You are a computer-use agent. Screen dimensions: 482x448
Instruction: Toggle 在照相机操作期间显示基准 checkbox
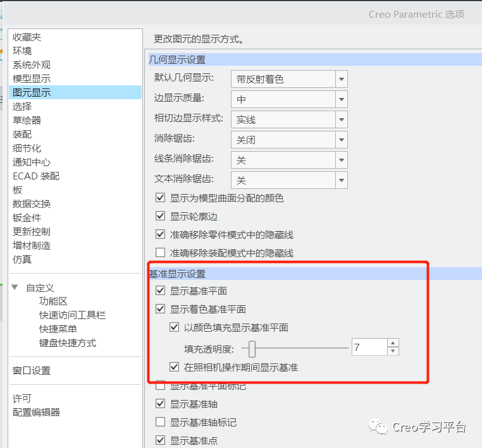click(175, 366)
